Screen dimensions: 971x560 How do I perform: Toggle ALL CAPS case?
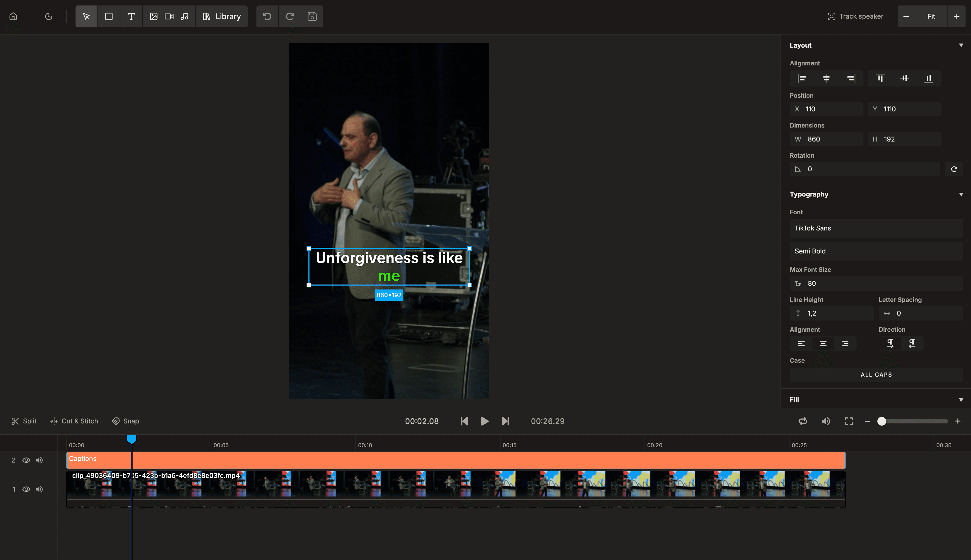pyautogui.click(x=876, y=375)
